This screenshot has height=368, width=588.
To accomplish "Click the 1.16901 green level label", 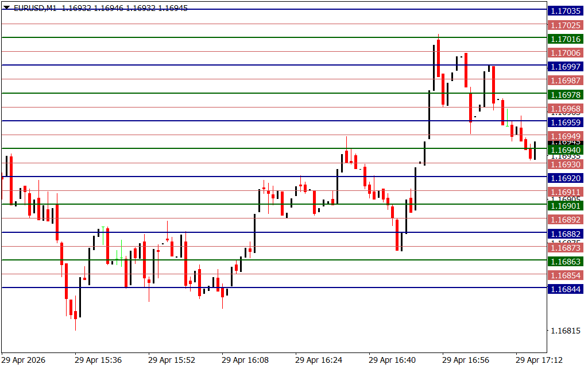I will point(566,206).
